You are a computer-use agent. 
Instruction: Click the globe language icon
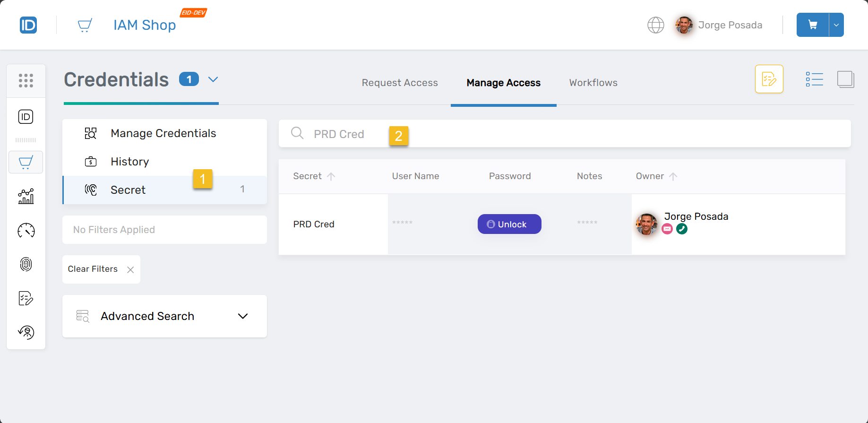[655, 25]
